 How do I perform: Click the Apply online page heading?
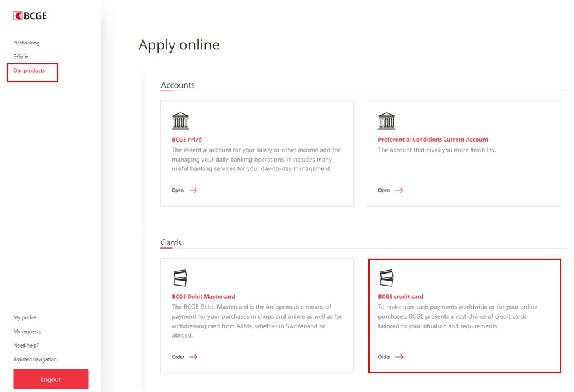179,45
